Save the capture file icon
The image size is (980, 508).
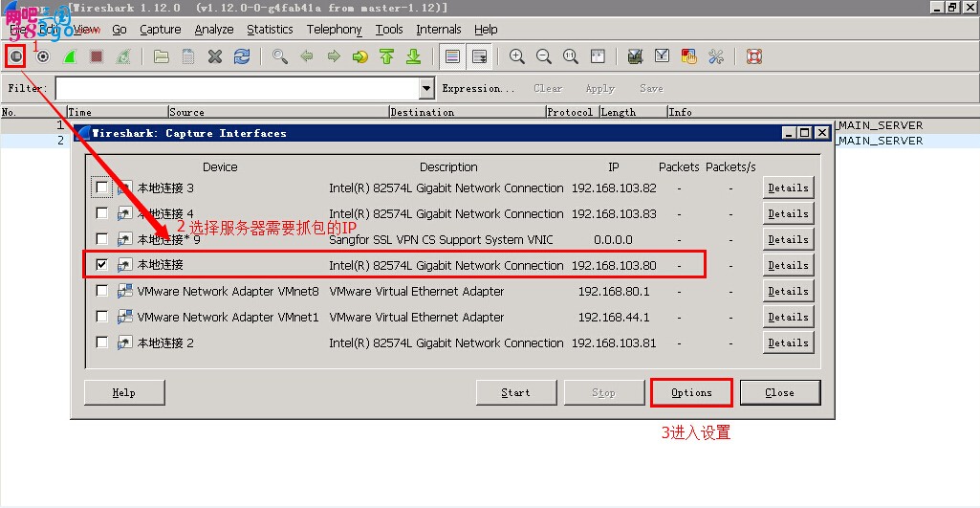point(188,57)
